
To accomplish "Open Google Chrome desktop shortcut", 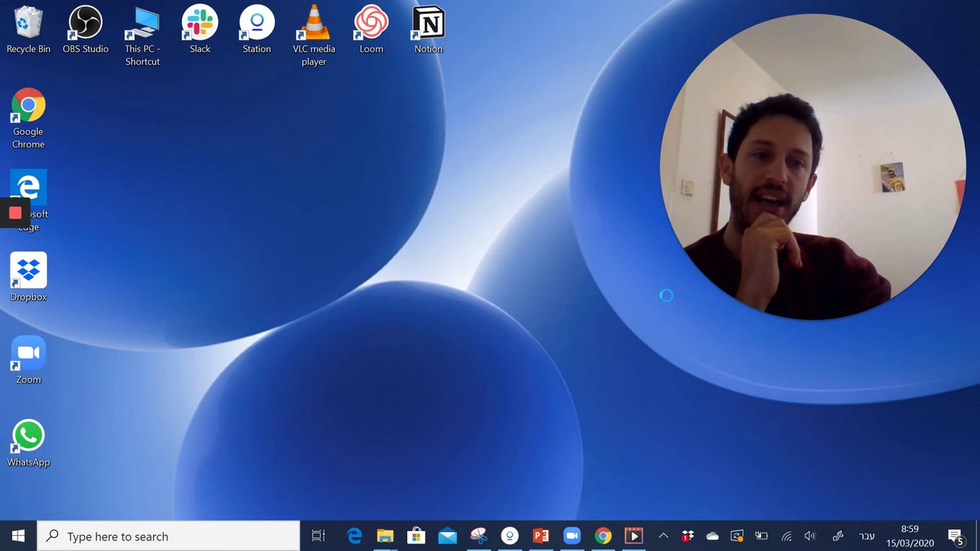I will tap(28, 106).
